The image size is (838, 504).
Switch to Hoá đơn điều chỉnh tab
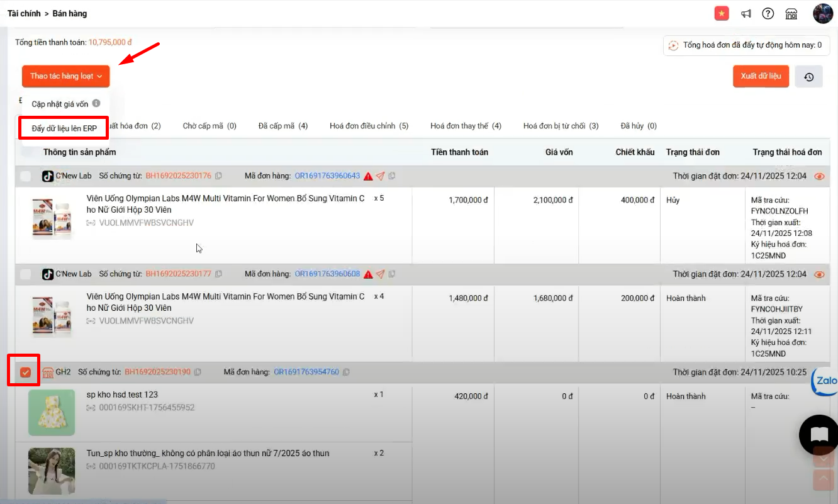coord(369,126)
